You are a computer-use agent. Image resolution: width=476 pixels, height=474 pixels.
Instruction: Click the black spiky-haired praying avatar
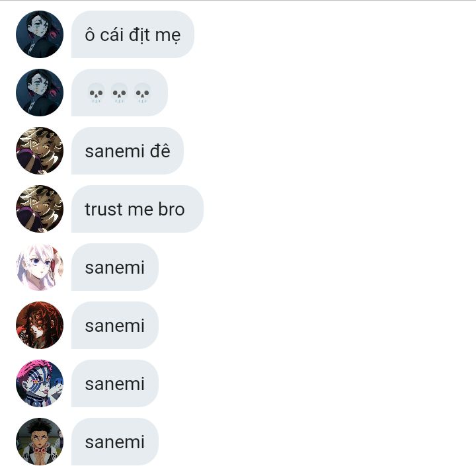tap(40, 442)
